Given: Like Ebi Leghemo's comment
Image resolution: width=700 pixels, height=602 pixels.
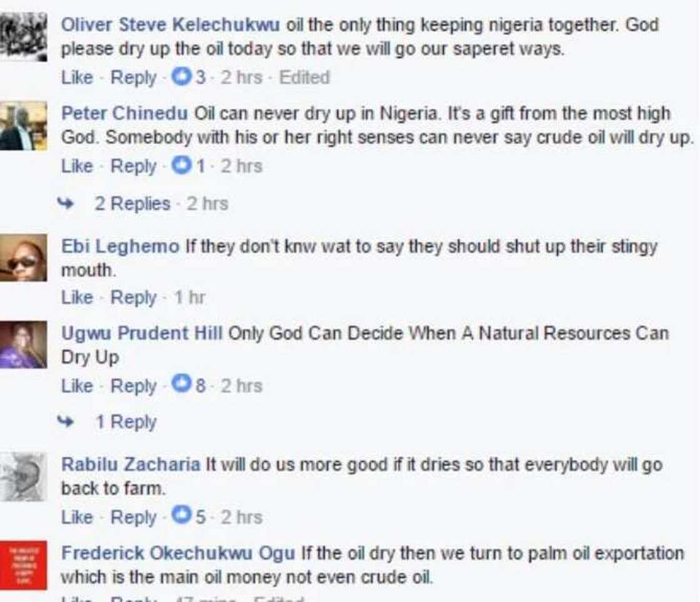Looking at the screenshot, I should (x=77, y=298).
